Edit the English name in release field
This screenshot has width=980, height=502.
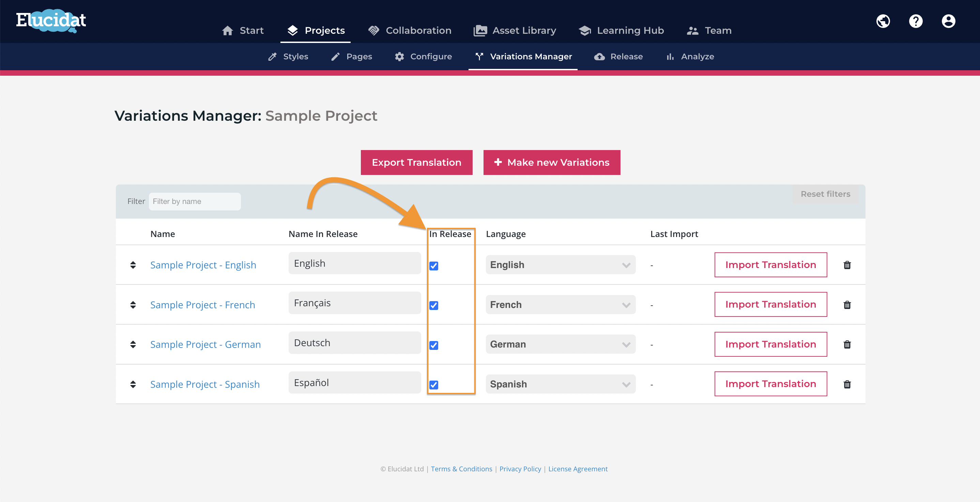pyautogui.click(x=355, y=263)
